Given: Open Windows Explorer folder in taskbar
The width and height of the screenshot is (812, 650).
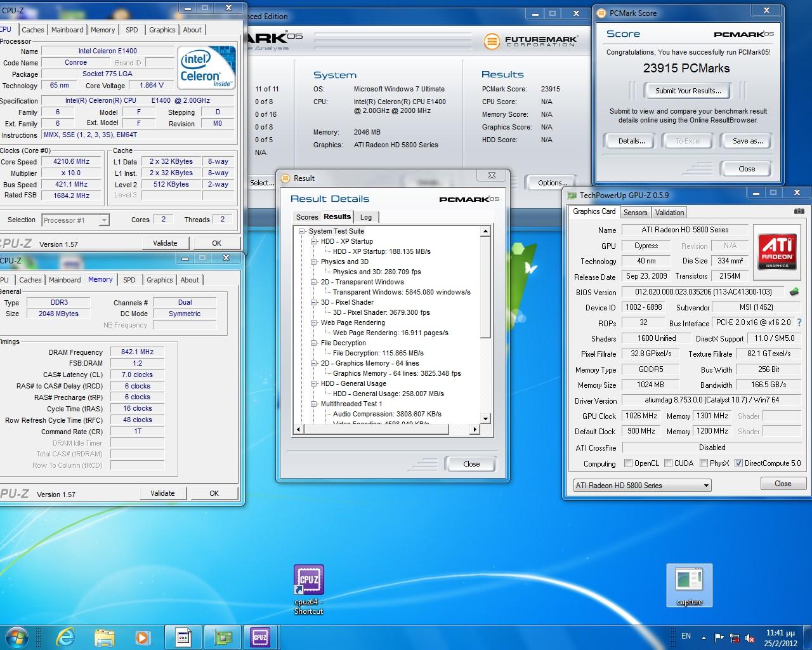Looking at the screenshot, I should (x=105, y=637).
